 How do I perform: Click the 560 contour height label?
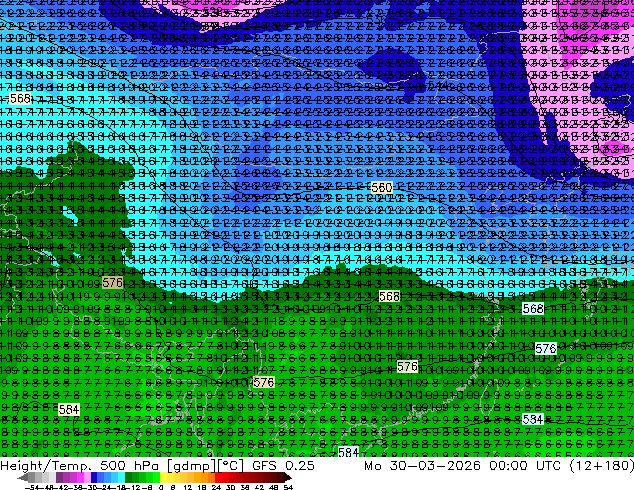tap(382, 188)
